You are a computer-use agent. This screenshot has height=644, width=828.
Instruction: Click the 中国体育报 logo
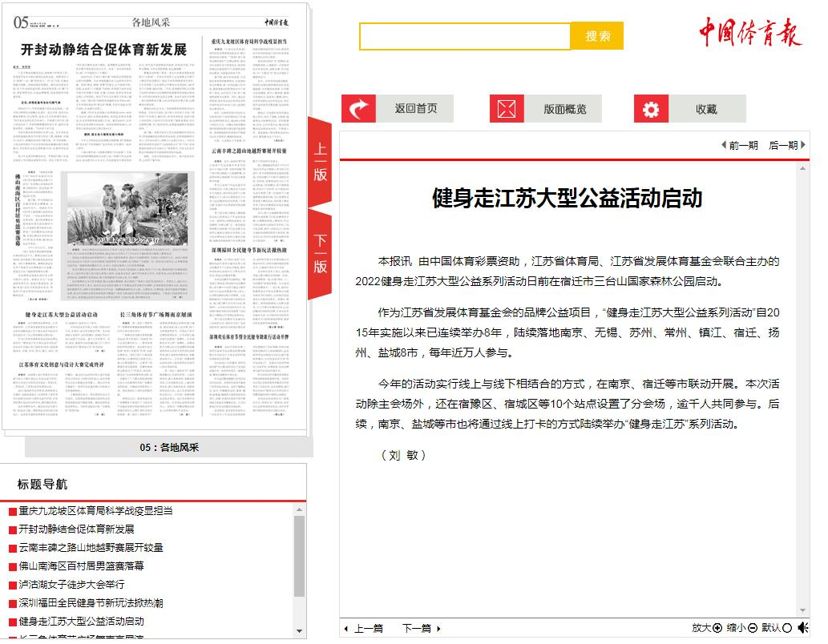(x=750, y=32)
